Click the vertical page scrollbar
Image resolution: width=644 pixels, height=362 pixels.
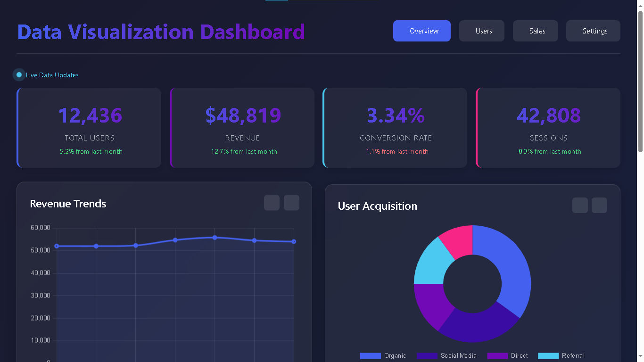coord(640,80)
